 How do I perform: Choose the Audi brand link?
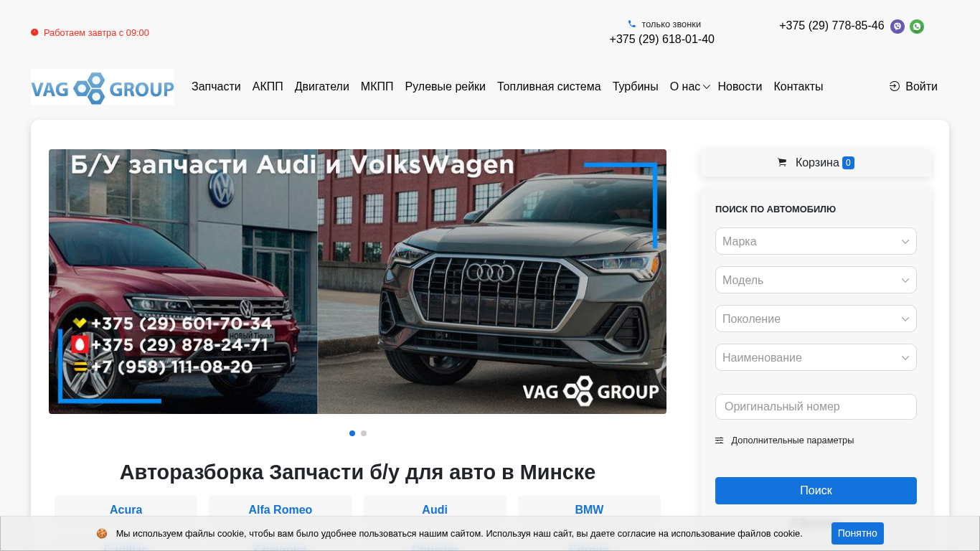click(x=435, y=510)
